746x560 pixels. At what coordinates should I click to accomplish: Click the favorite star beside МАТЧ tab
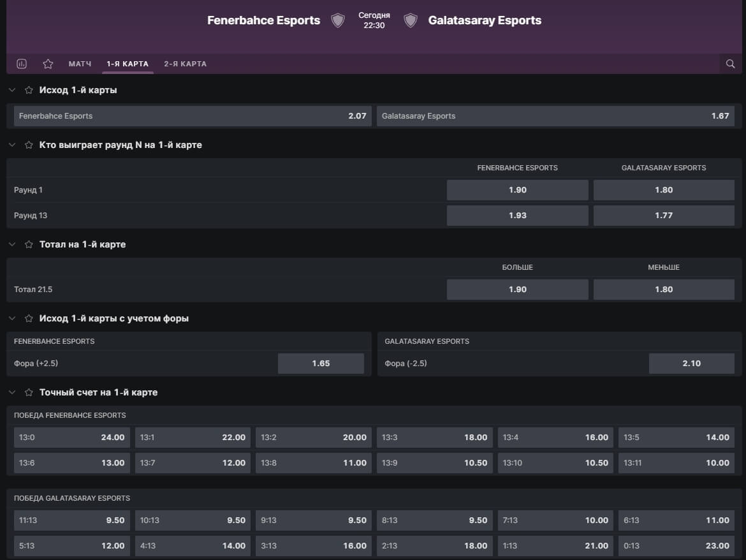click(x=48, y=64)
